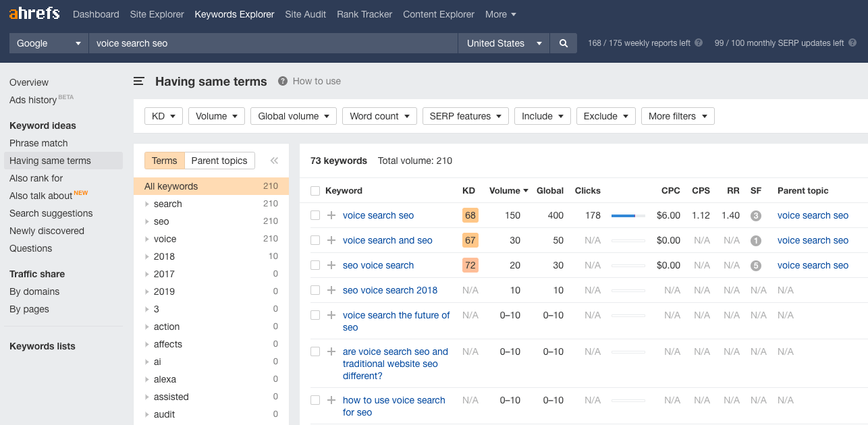Toggle the select-all Keyword header checkbox
The width and height of the screenshot is (868, 425).
coord(315,191)
